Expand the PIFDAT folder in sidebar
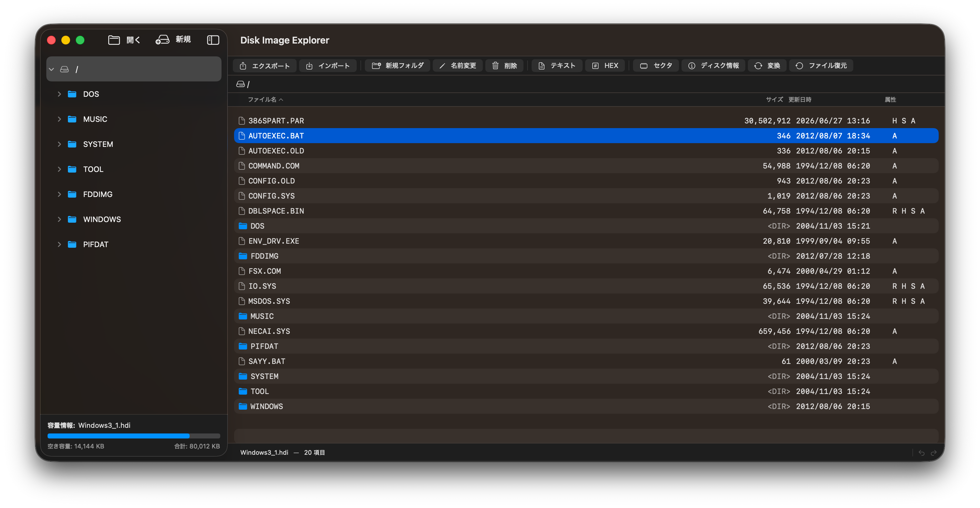 [x=59, y=245]
